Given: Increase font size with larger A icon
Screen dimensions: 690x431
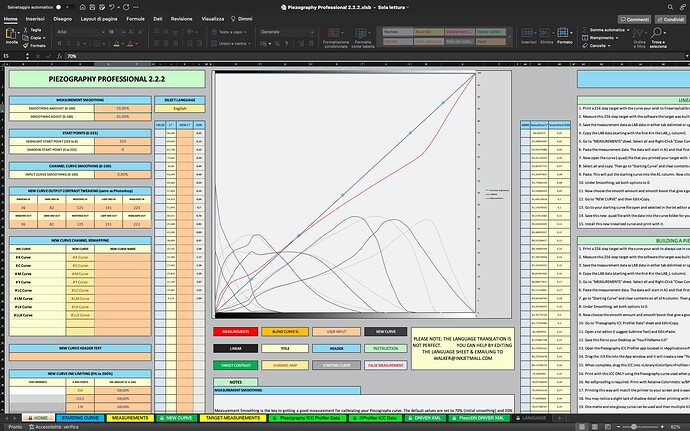Looking at the screenshot, I should pos(131,32).
